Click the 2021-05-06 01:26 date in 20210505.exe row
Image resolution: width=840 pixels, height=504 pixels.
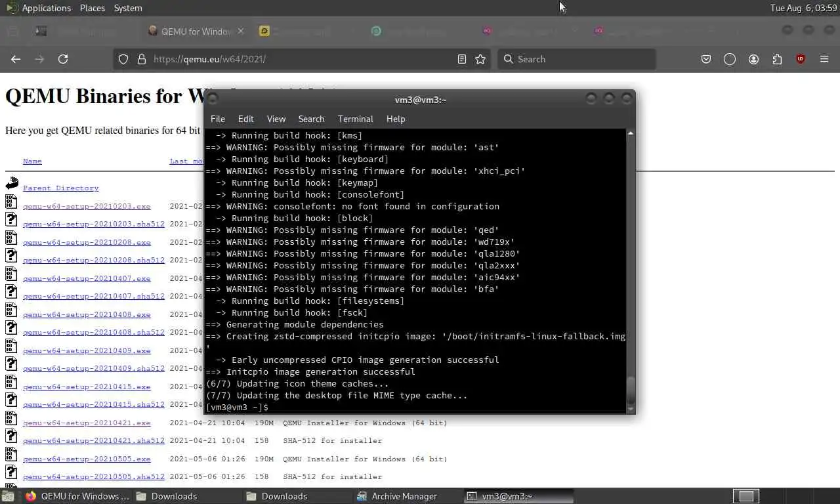tap(207, 459)
